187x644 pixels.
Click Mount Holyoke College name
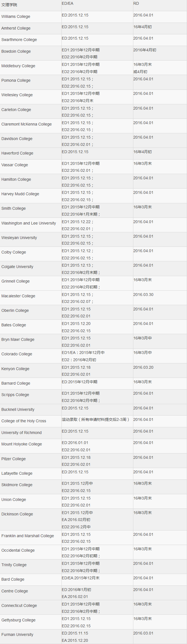pyautogui.click(x=22, y=444)
